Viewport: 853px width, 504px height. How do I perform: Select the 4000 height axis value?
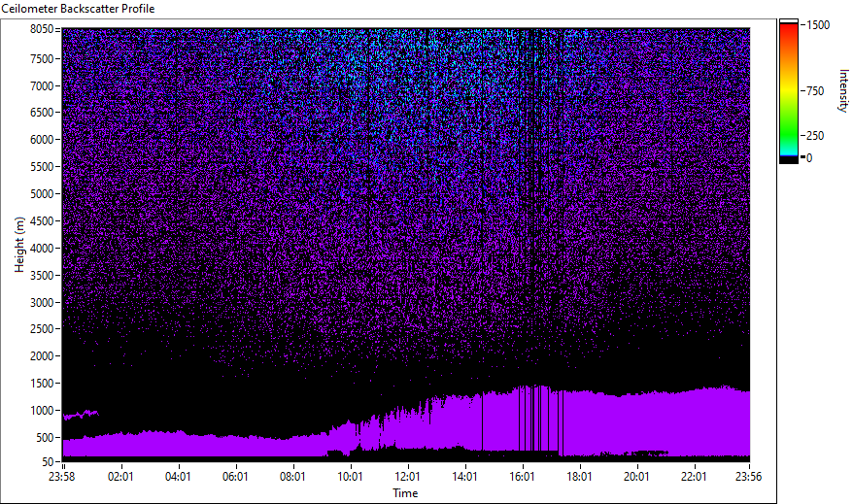click(x=42, y=249)
